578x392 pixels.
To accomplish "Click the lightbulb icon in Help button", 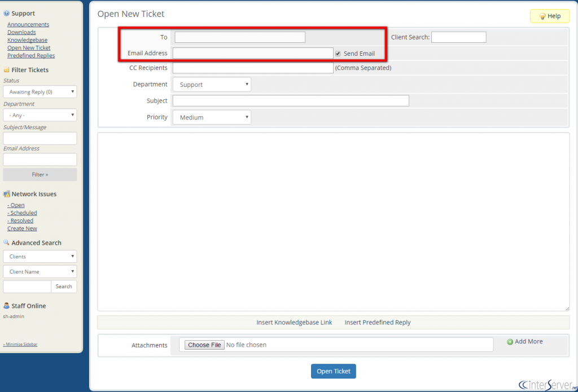I will pos(542,16).
